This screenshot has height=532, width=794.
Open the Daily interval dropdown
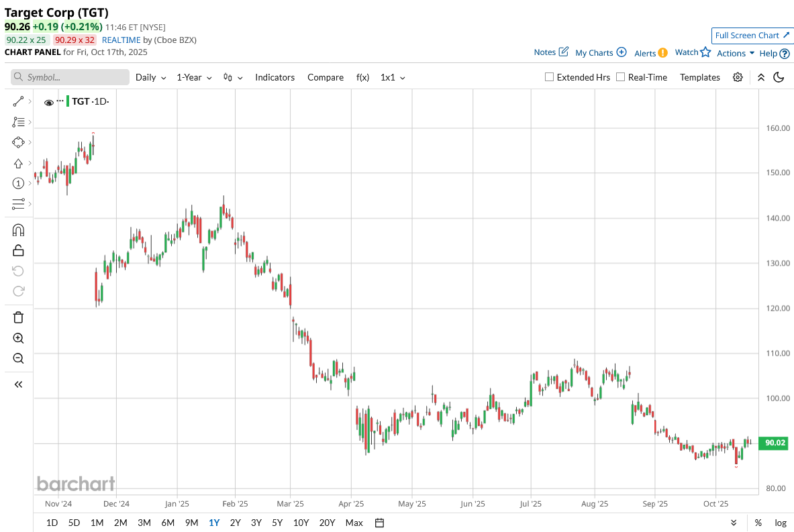click(x=150, y=77)
